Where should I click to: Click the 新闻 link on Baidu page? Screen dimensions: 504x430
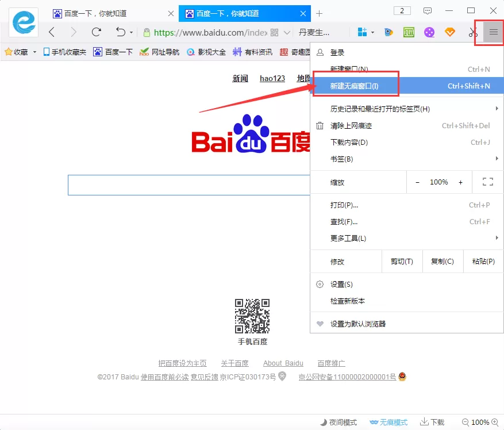pos(240,78)
